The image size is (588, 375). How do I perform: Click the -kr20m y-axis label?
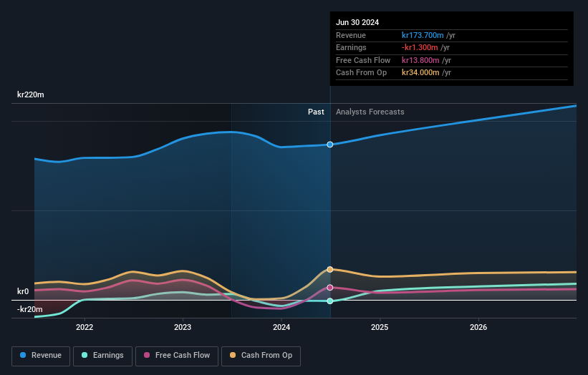(29, 309)
